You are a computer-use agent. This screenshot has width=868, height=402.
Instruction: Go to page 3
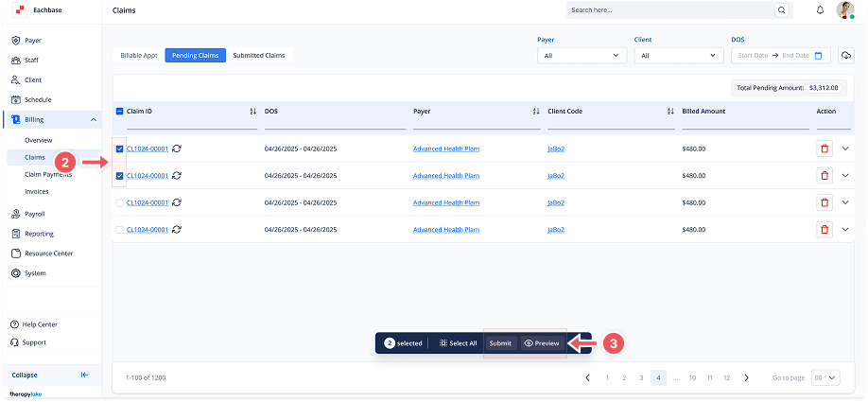coord(641,377)
